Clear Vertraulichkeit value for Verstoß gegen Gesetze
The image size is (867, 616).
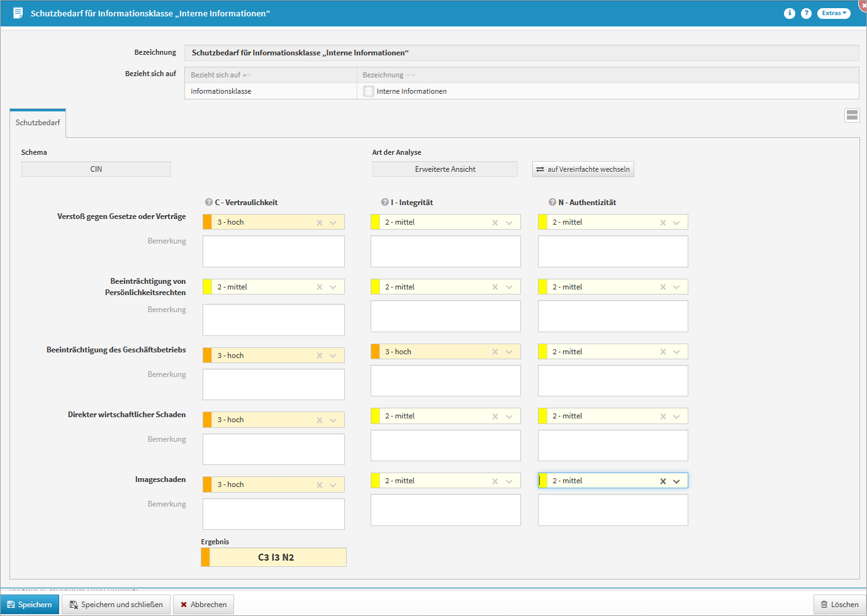(320, 223)
